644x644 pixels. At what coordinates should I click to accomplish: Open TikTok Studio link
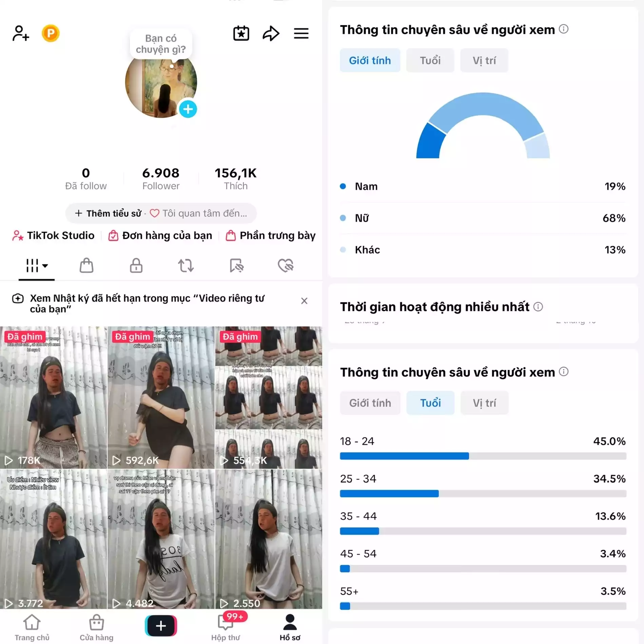click(x=53, y=235)
